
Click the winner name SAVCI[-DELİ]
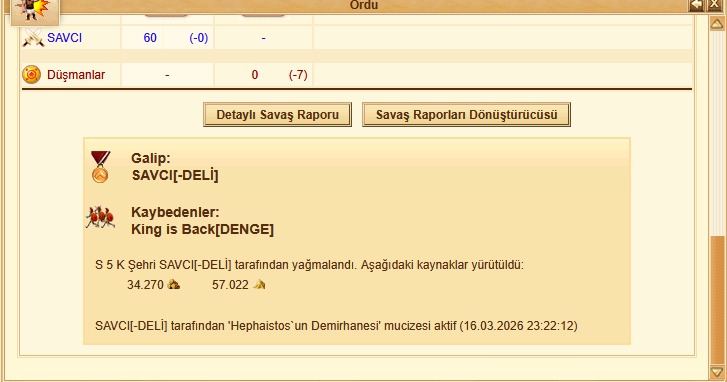pos(175,175)
